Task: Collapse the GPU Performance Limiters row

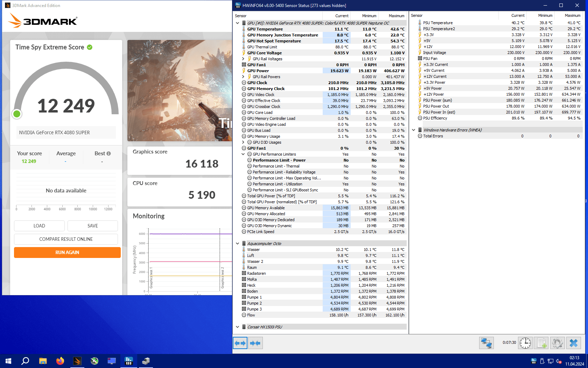Action: pos(243,154)
